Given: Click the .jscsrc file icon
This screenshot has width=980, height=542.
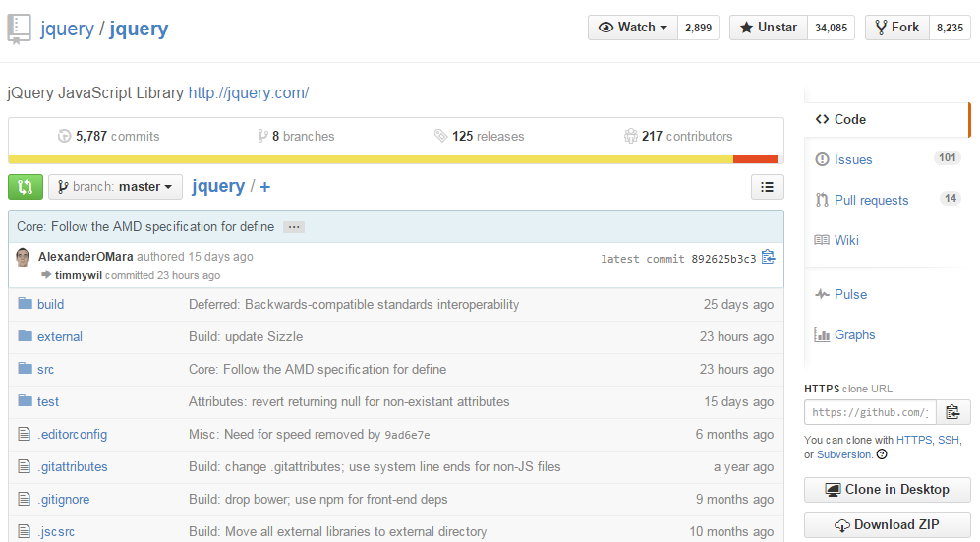Looking at the screenshot, I should coord(25,531).
